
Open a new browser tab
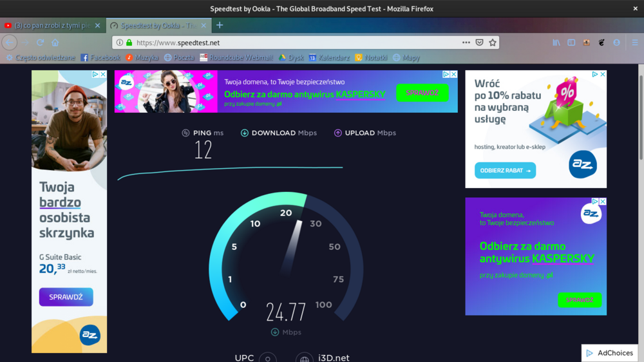click(x=220, y=25)
